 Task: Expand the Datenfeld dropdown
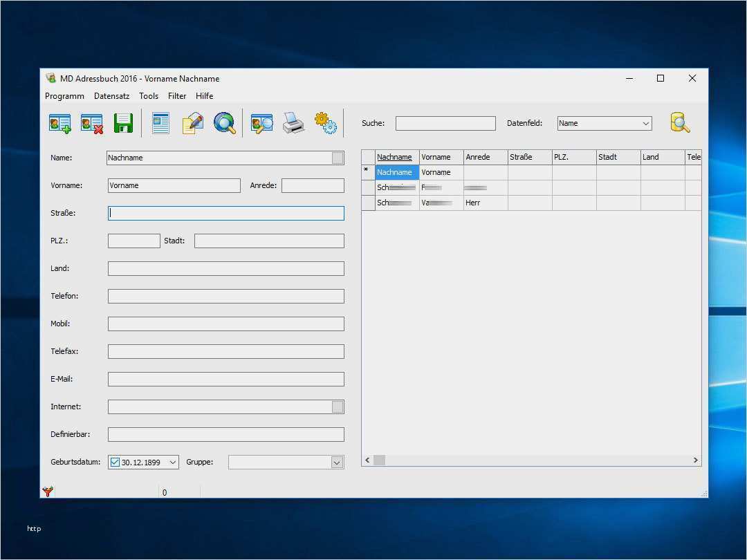(x=645, y=124)
